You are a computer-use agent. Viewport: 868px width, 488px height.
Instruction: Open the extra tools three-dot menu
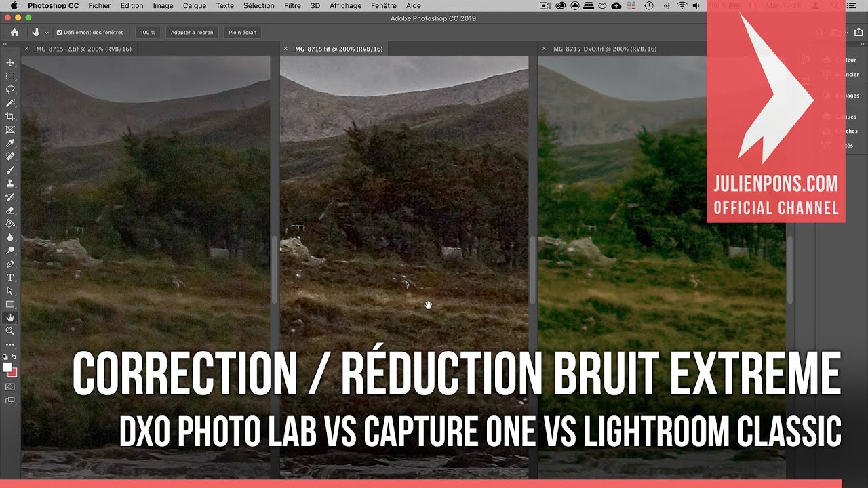click(10, 344)
